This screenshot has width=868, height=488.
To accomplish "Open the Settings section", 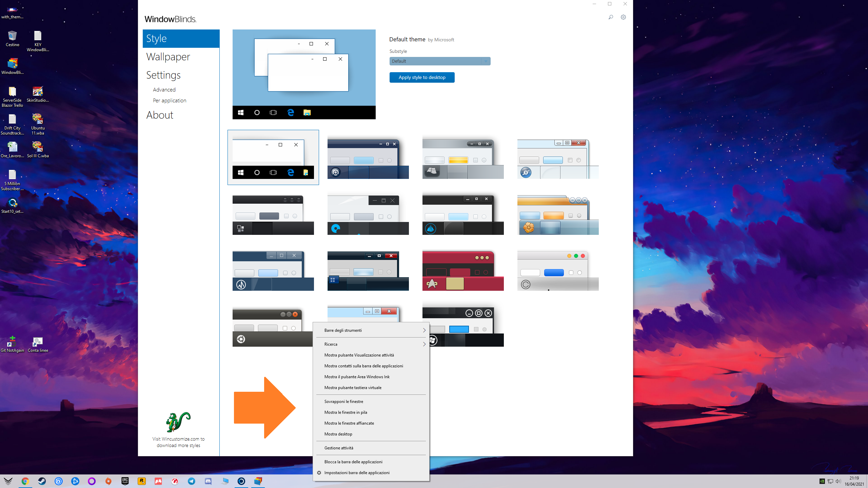I will tap(163, 75).
